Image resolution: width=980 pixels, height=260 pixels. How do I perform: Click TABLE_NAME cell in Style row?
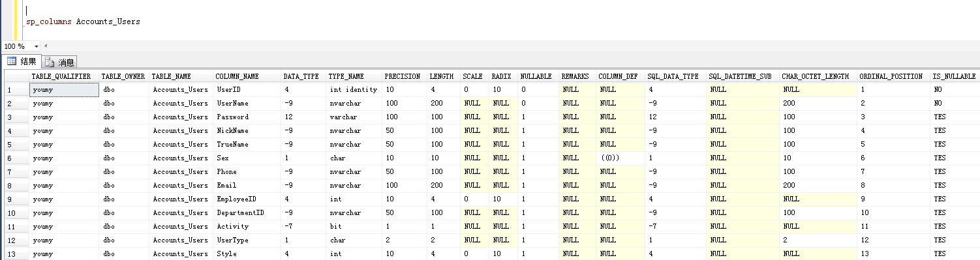click(x=181, y=254)
